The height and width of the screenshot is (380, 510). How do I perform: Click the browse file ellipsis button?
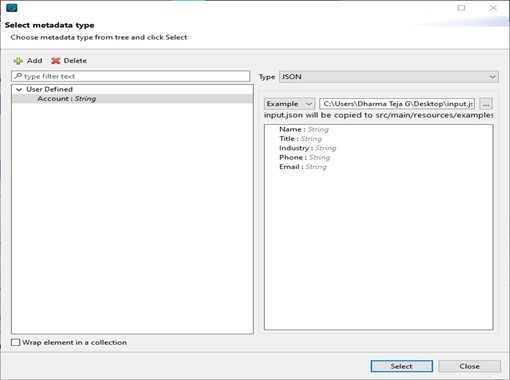tap(486, 104)
